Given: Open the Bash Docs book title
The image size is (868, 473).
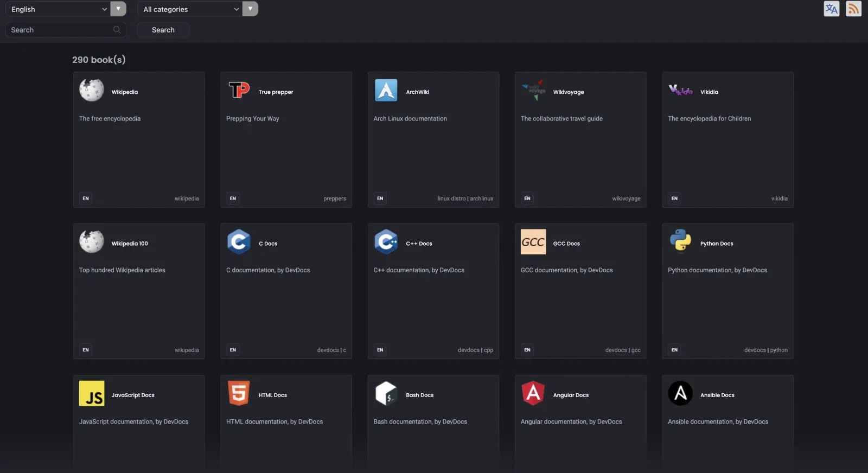Looking at the screenshot, I should (420, 395).
